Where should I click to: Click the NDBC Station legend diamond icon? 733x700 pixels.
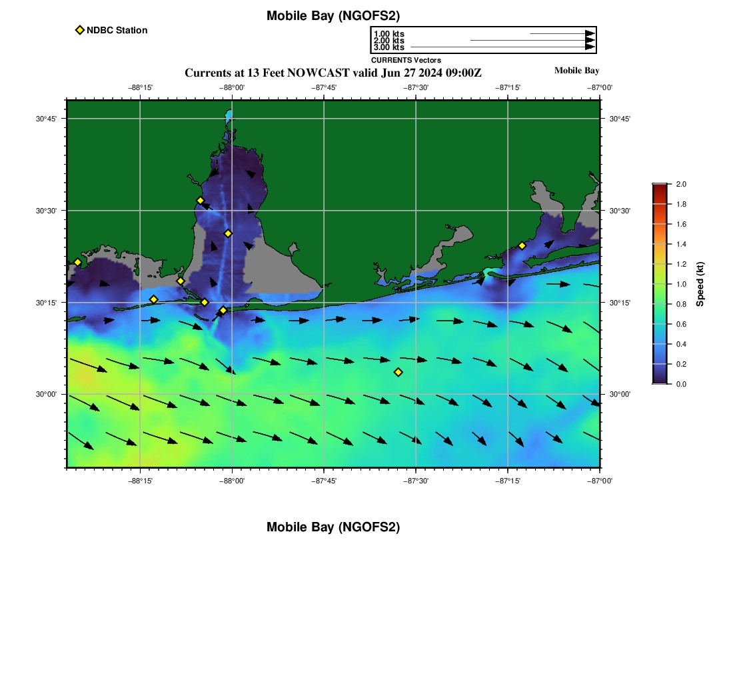(80, 30)
